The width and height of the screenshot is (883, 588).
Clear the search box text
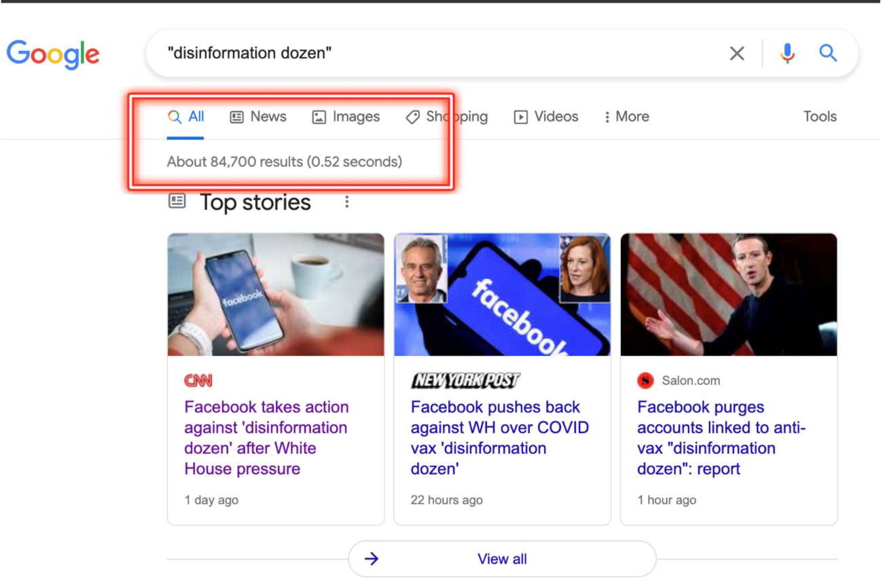coord(737,54)
